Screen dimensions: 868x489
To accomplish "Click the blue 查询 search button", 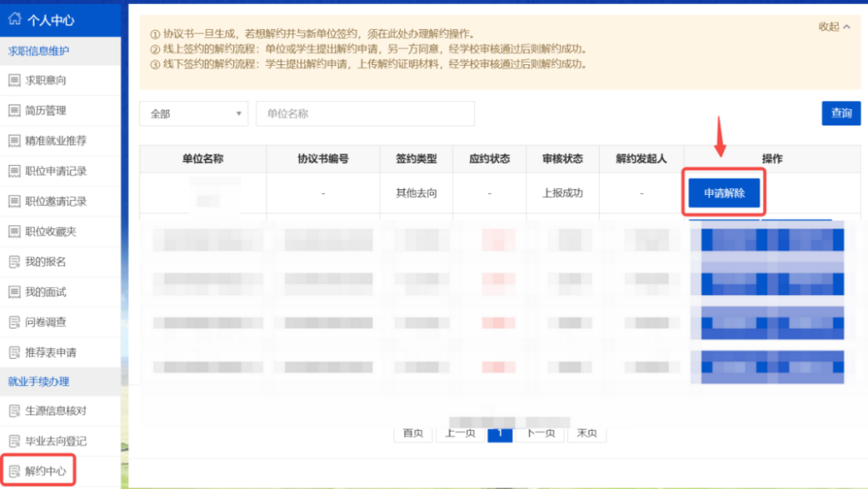I will pyautogui.click(x=841, y=113).
